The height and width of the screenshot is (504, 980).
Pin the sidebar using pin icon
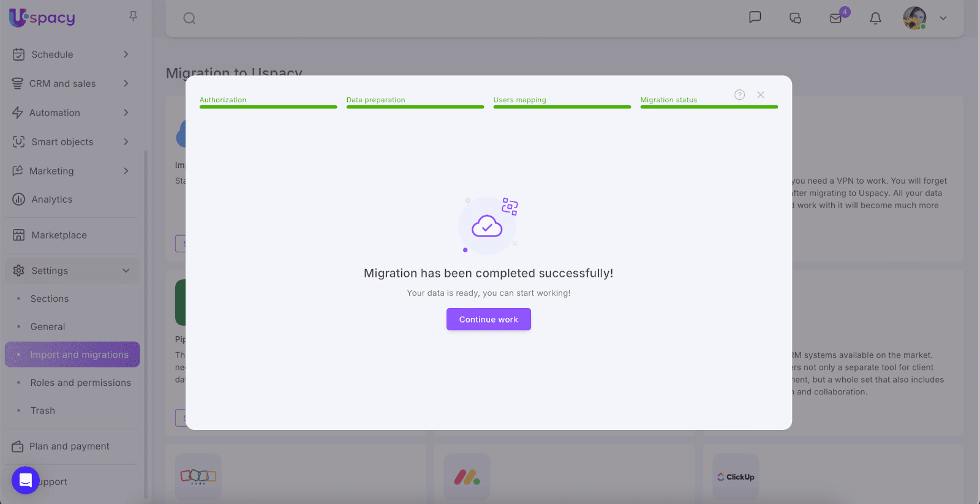tap(133, 17)
